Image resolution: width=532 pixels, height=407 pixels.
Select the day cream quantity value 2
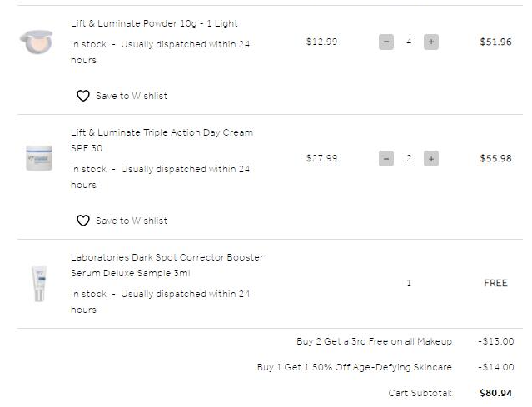(x=409, y=158)
